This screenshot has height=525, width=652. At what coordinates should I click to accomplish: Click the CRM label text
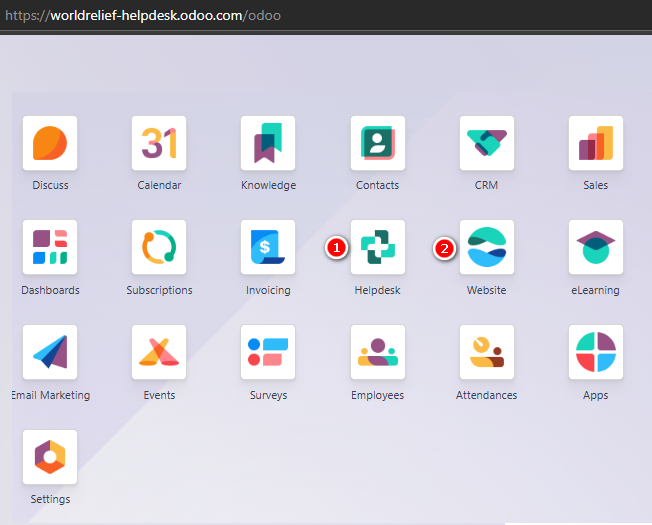(x=487, y=185)
